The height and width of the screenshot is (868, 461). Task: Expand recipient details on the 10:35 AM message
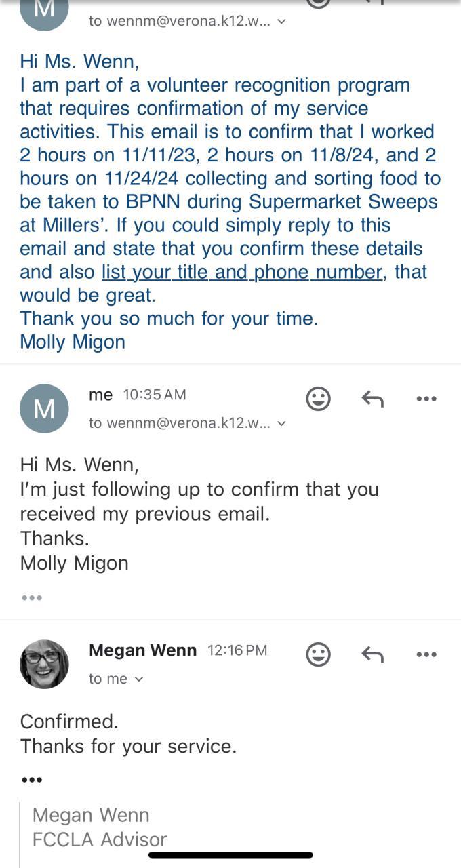[x=282, y=424]
